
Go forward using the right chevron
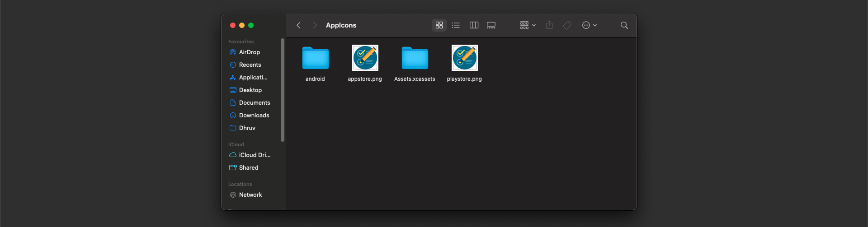(315, 25)
